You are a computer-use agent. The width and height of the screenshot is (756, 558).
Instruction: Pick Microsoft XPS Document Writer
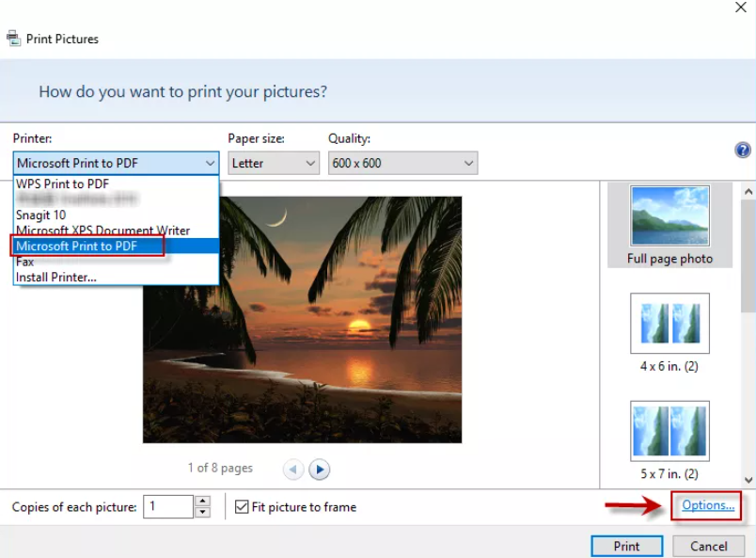pos(103,231)
